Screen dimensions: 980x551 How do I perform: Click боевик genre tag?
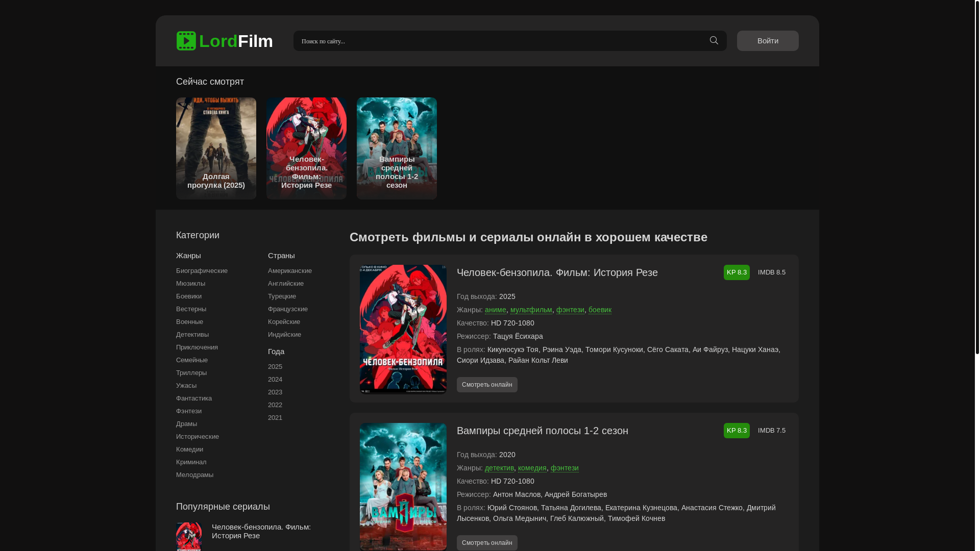[600, 310]
